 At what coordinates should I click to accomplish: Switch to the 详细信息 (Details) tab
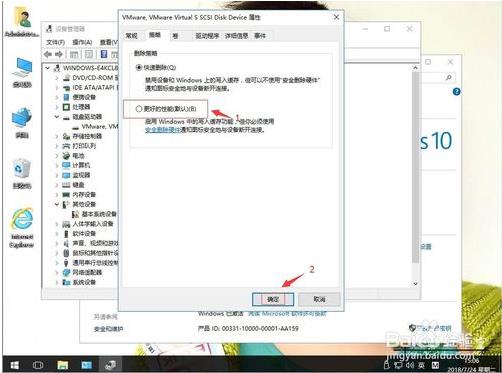coord(236,36)
